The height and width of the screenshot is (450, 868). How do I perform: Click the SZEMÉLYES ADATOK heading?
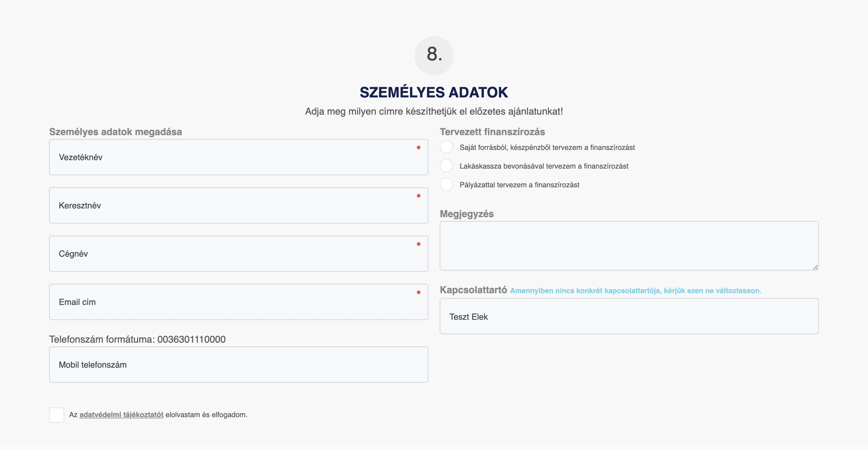click(434, 92)
